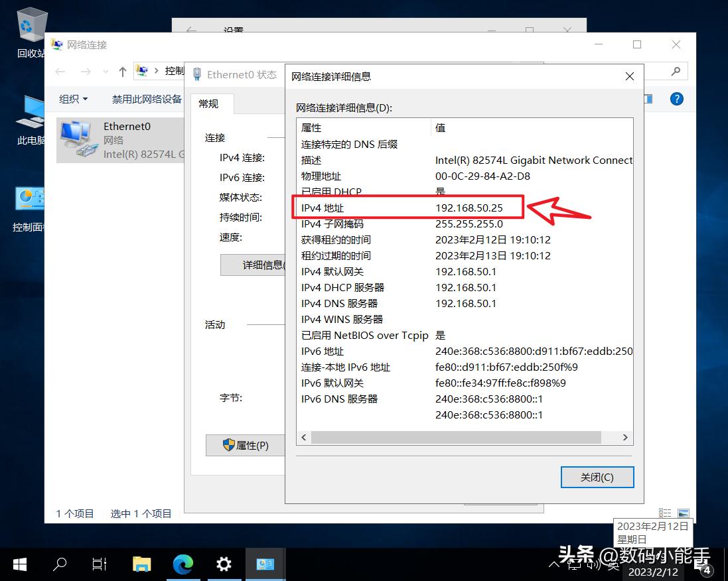Image resolution: width=728 pixels, height=581 pixels.
Task: Click the right arrow of the horizontal scrollbar
Action: (624, 437)
